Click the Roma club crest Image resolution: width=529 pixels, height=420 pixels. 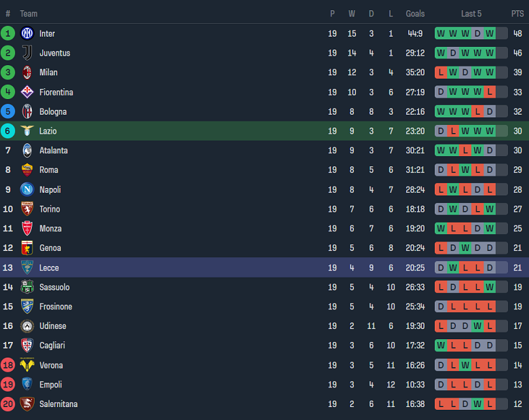pos(27,170)
